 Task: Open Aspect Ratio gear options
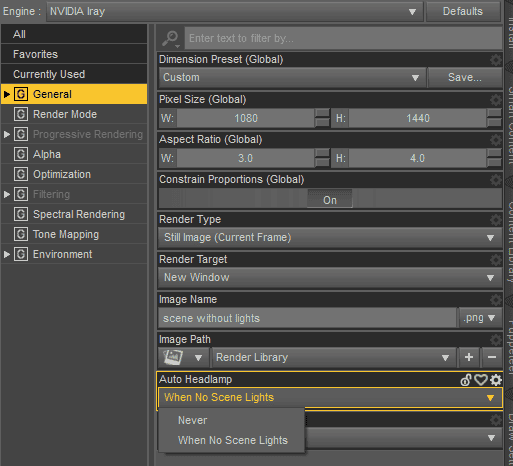(x=496, y=140)
